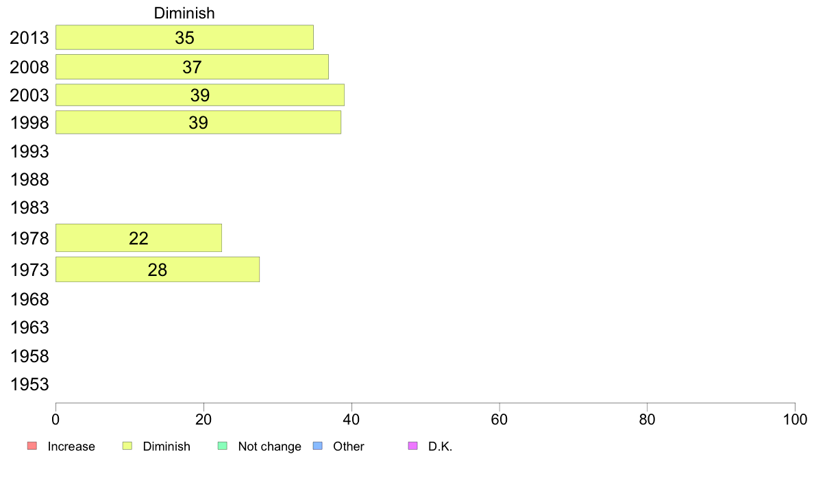Click the Diminish column header

[184, 13]
